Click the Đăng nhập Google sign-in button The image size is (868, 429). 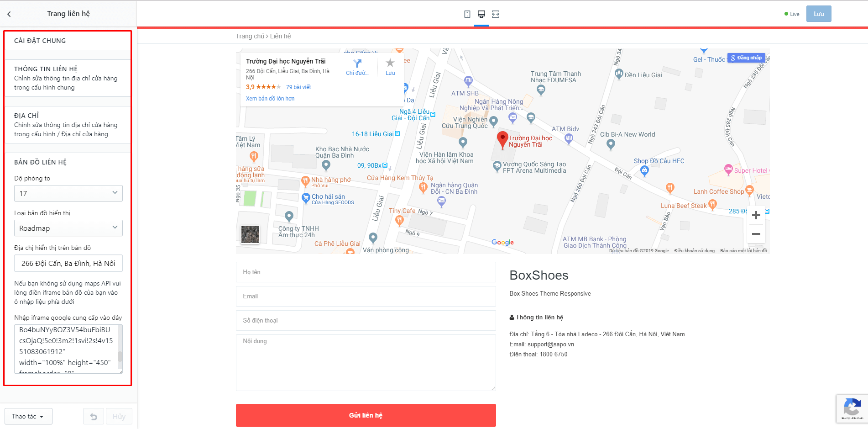(x=746, y=58)
